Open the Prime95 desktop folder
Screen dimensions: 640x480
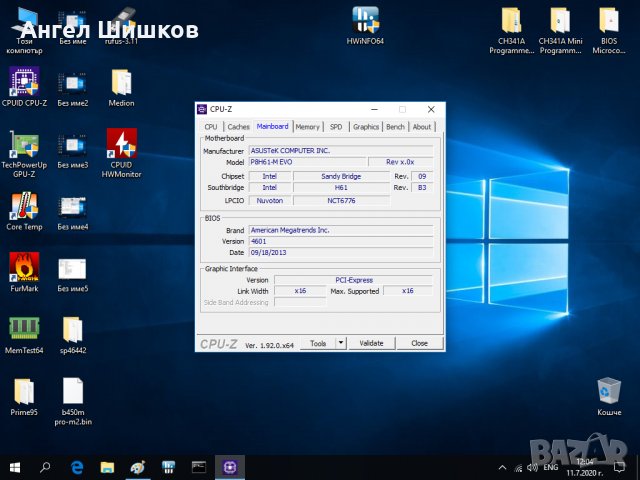(23, 391)
